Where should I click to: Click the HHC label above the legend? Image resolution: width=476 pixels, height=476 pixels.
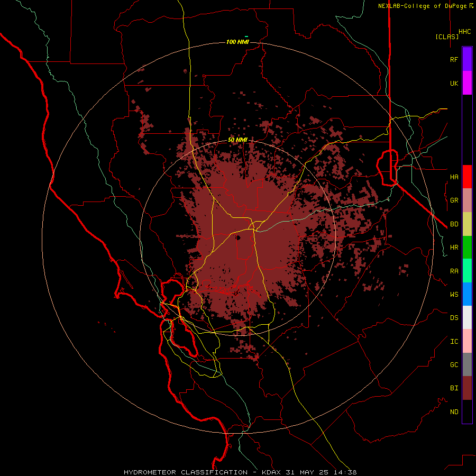tap(464, 32)
